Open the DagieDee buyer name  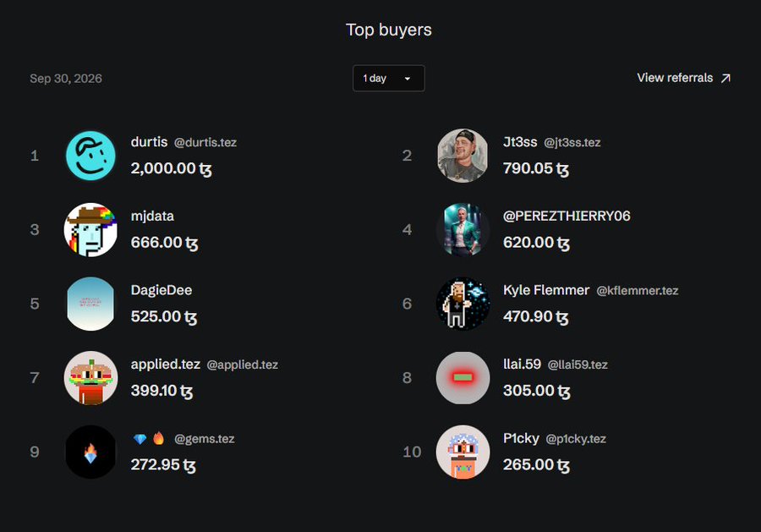click(162, 290)
